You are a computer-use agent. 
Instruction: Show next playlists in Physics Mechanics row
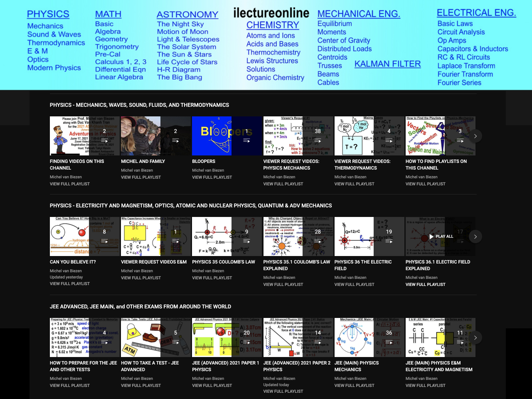(x=475, y=136)
